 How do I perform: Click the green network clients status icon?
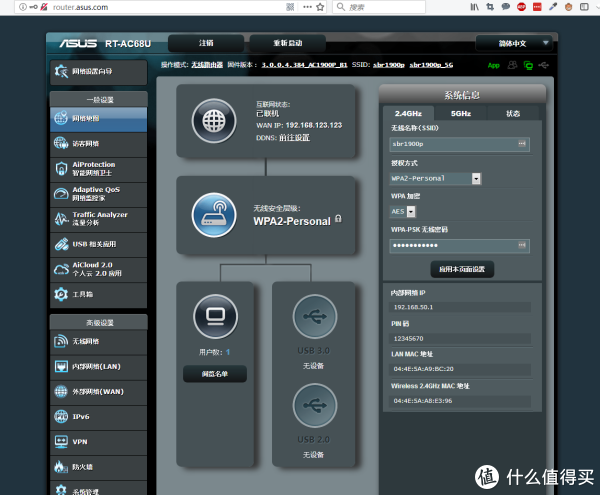[528, 65]
